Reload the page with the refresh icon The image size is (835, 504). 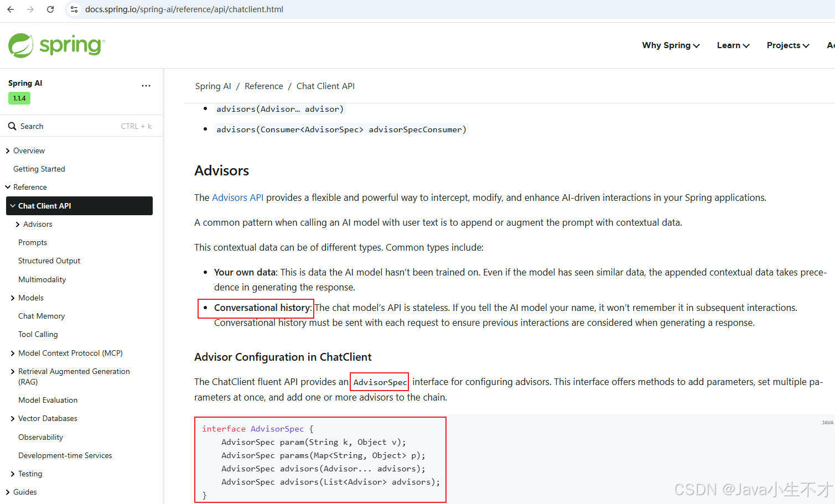[50, 9]
